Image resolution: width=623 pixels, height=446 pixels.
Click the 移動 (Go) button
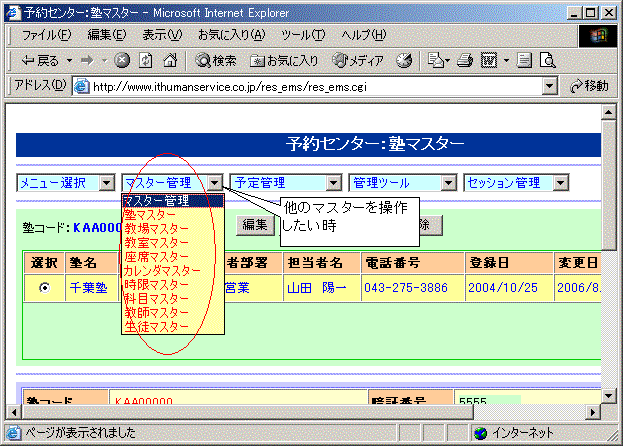[x=588, y=86]
